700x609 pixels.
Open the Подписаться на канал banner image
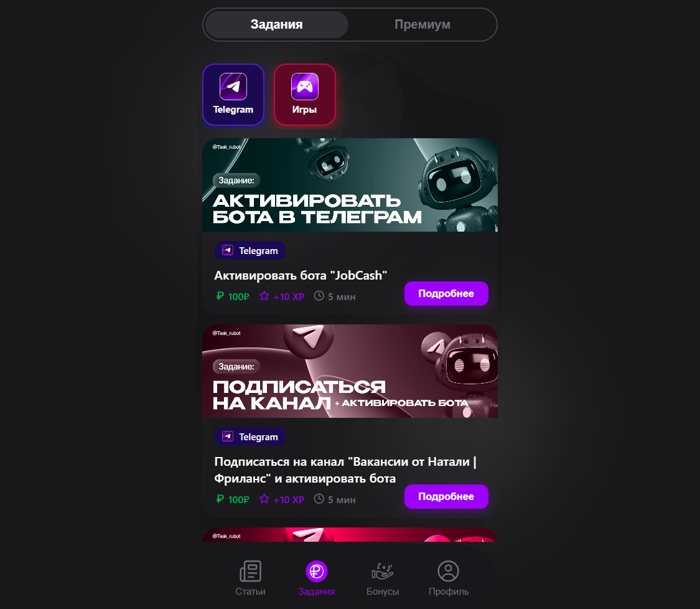coord(350,371)
